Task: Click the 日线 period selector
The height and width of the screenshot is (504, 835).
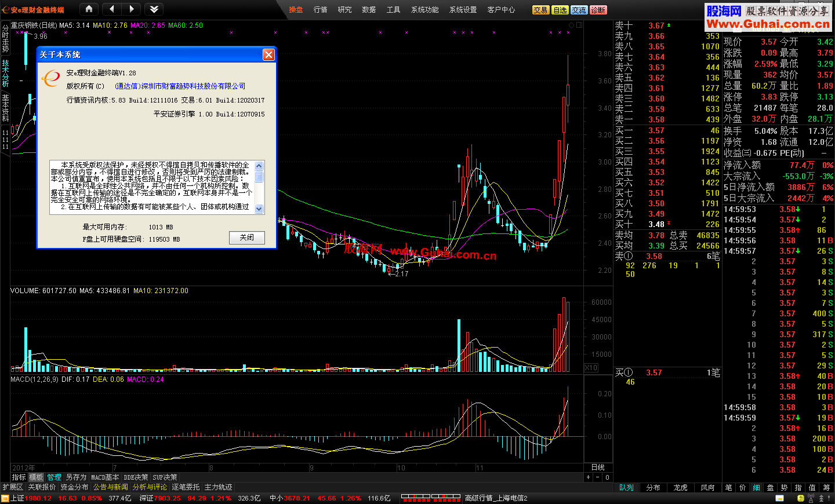Action: (x=598, y=468)
